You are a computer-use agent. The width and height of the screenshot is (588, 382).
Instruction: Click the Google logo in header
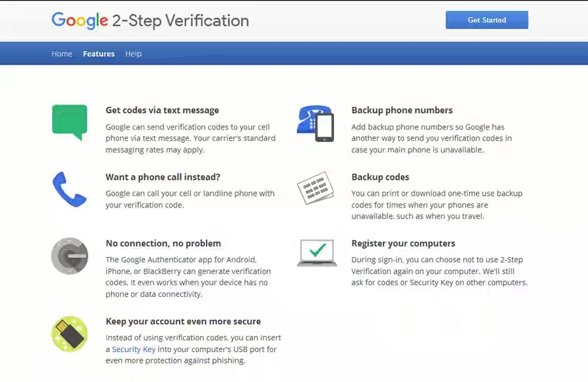click(80, 20)
